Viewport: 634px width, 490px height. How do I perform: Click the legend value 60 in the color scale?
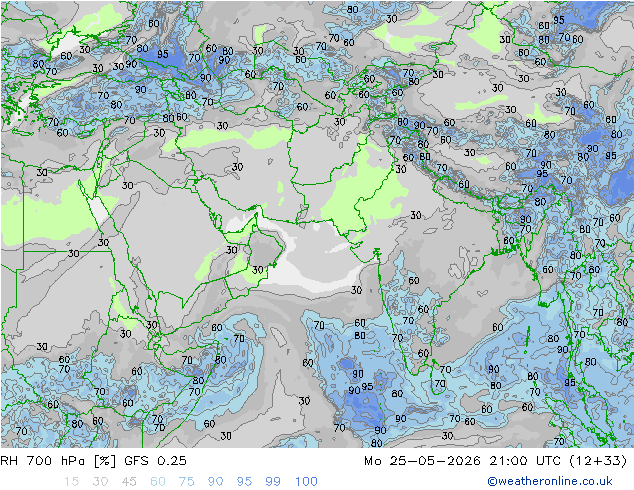[x=158, y=482]
